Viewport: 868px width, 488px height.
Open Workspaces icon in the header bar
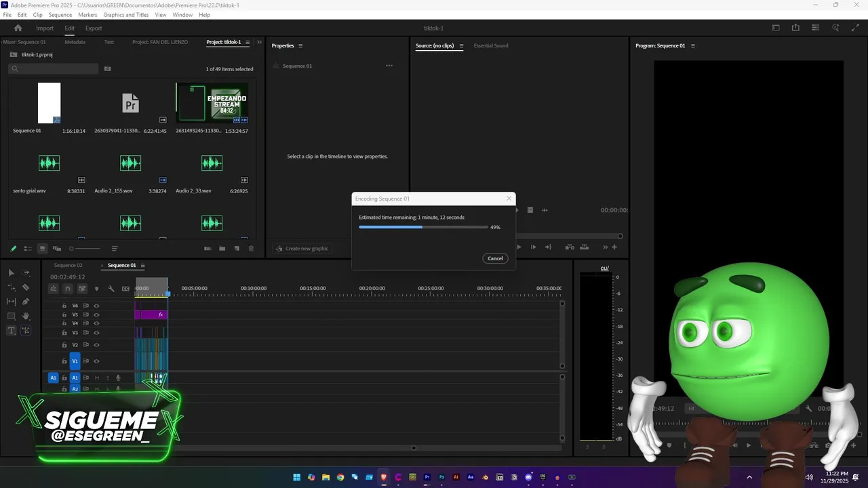[x=776, y=28]
